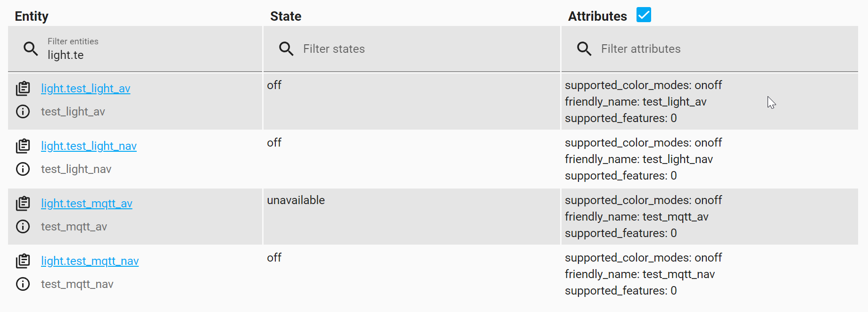Copy entity ID of light.test_light_nav
The width and height of the screenshot is (868, 312).
tap(23, 146)
